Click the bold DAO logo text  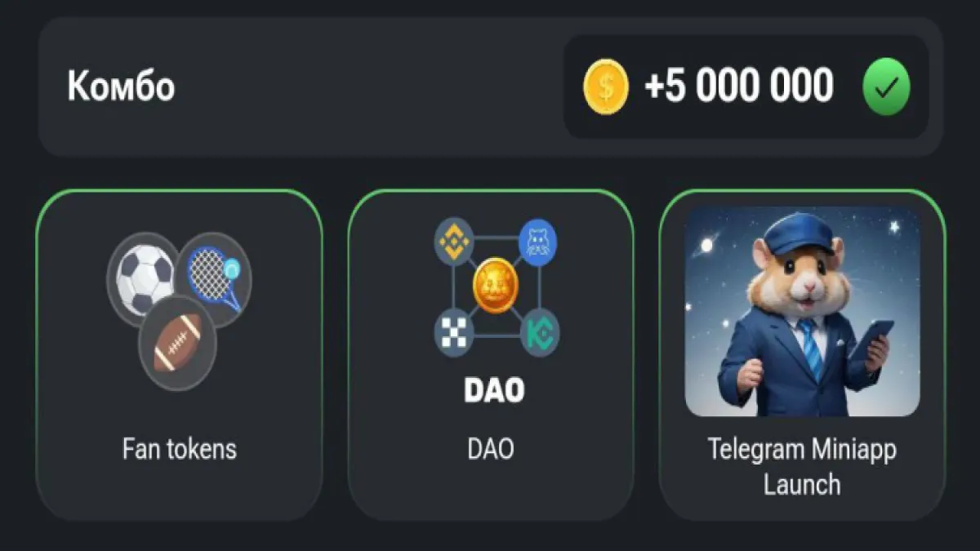[x=494, y=390]
